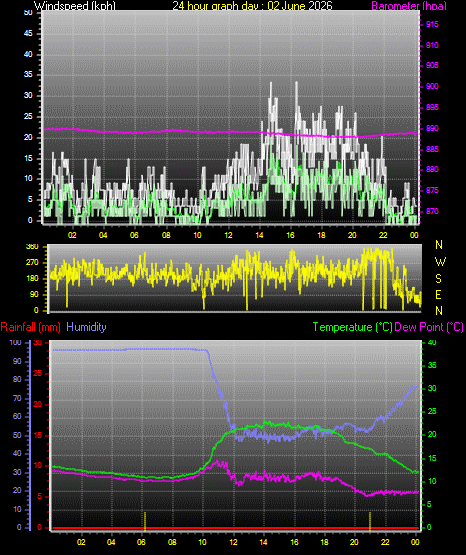Click yellow marker near 06 on rainfall graph

[144, 521]
